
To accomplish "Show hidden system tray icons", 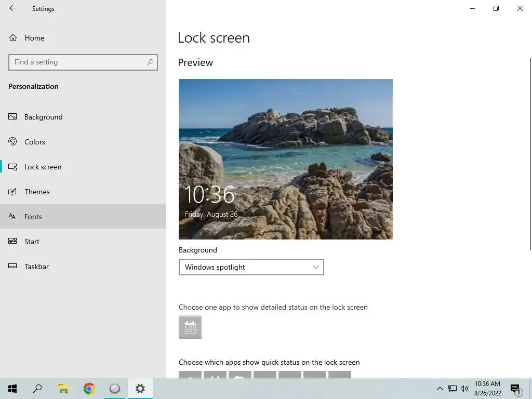I will click(x=440, y=389).
